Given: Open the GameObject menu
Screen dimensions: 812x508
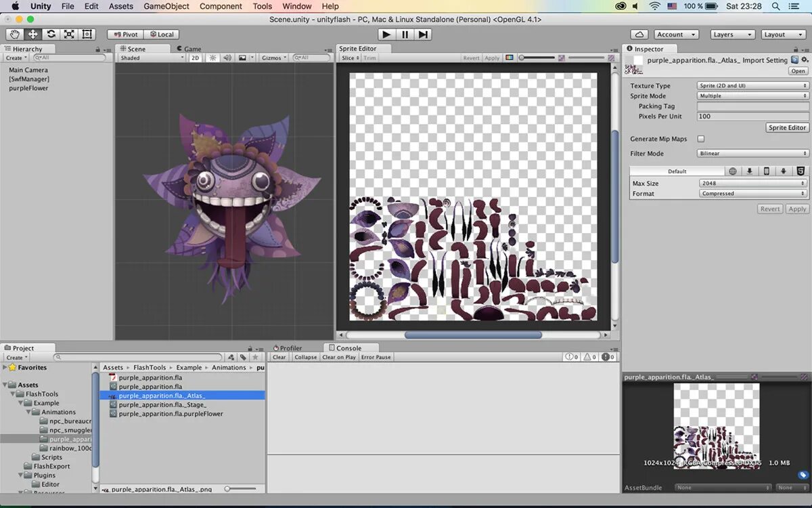Looking at the screenshot, I should [x=166, y=6].
